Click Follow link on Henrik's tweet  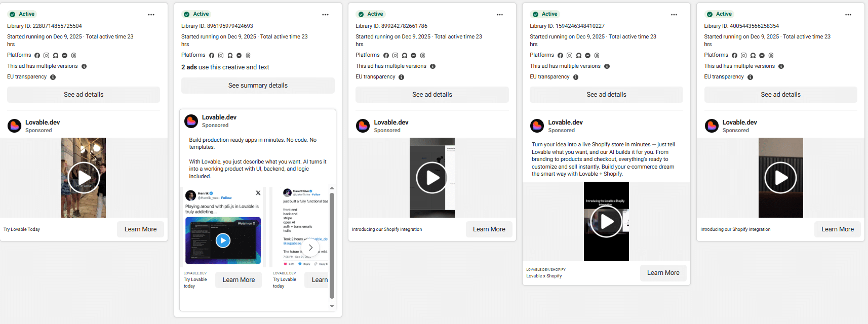(226, 198)
